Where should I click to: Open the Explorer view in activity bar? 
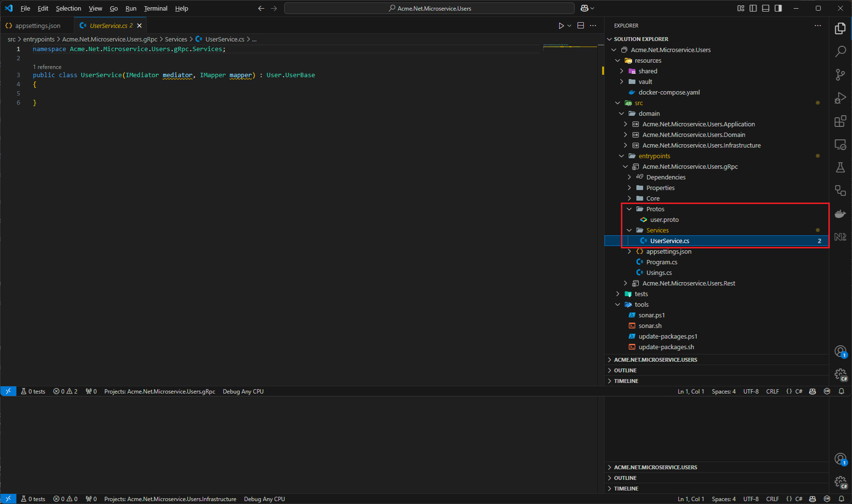click(x=840, y=28)
